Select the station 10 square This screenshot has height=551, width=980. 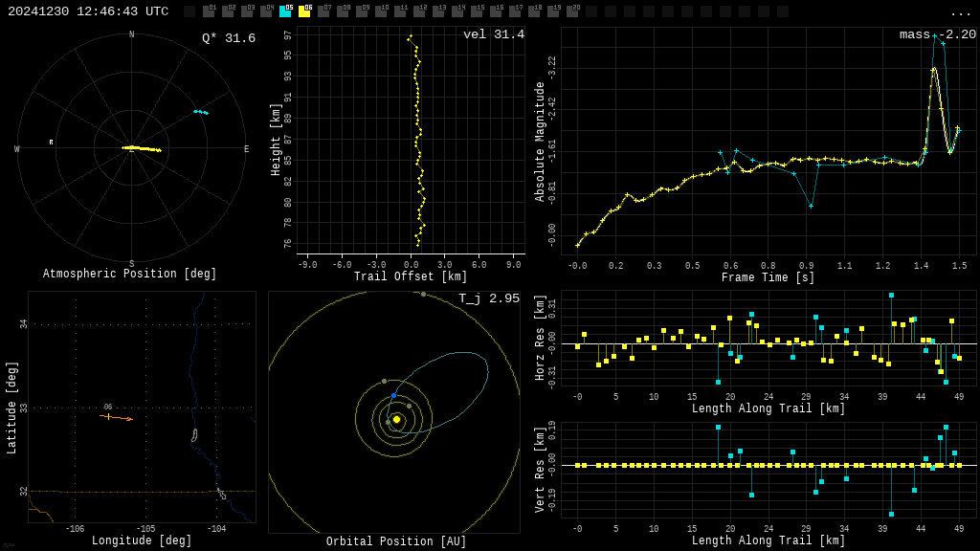381,11
